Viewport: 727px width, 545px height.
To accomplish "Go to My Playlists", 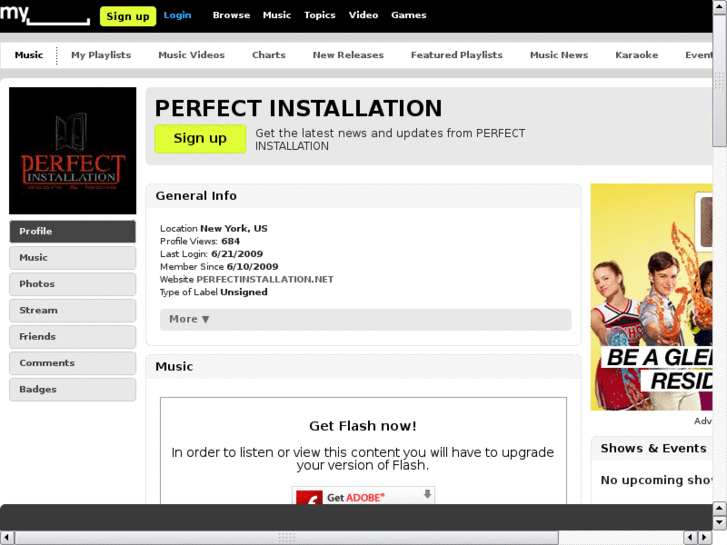I will tap(101, 55).
